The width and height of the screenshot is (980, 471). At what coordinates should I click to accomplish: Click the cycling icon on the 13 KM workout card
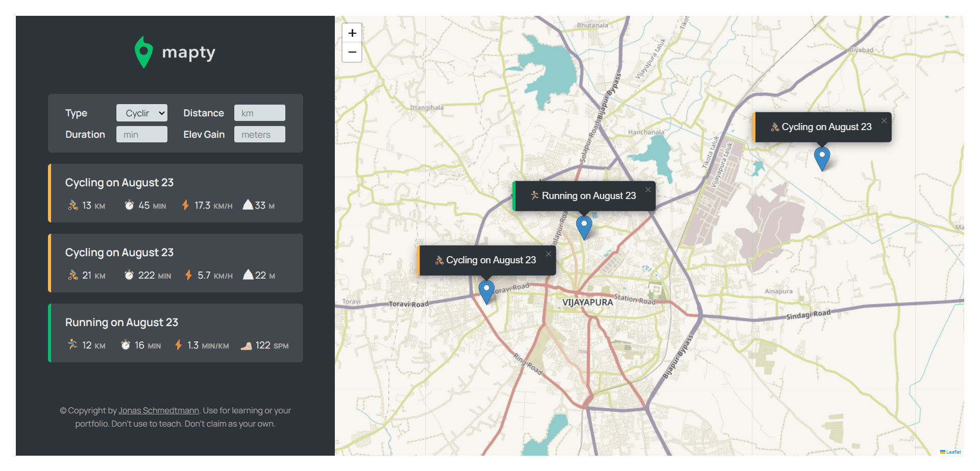click(72, 205)
